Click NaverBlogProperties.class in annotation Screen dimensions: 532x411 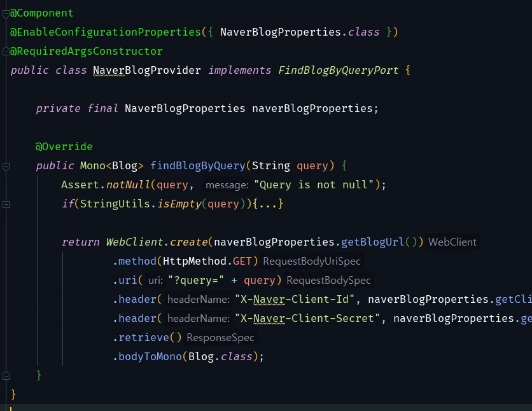pos(300,32)
